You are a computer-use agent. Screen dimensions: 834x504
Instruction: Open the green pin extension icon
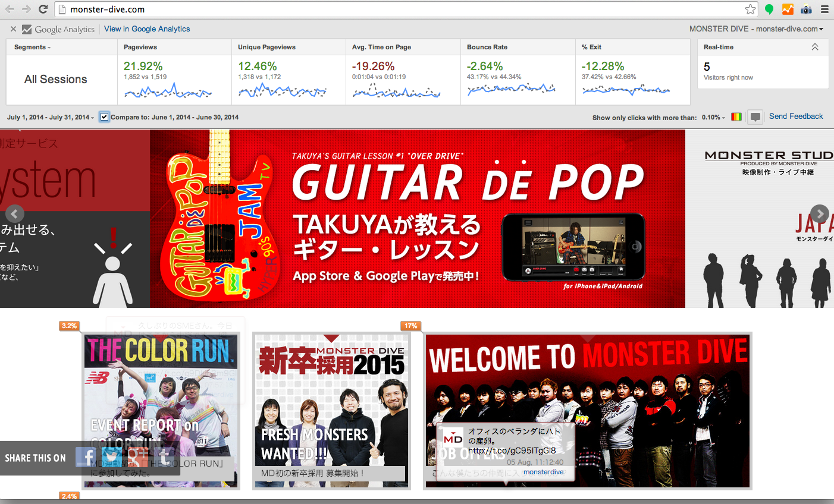[x=769, y=9]
